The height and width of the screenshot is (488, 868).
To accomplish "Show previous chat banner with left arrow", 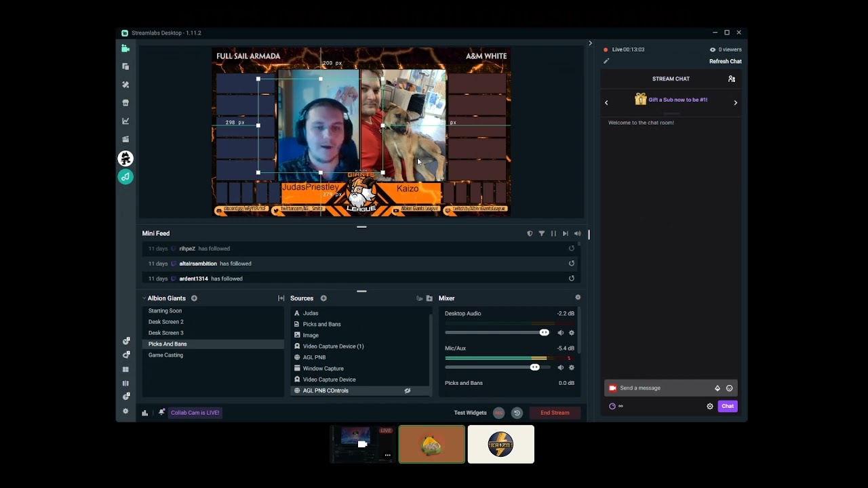I will [x=606, y=103].
